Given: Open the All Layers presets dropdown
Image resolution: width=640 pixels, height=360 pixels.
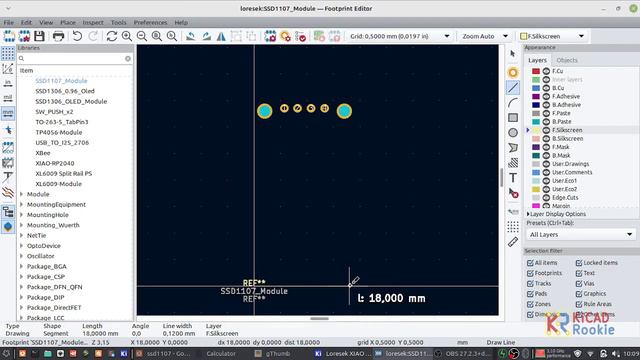Looking at the screenshot, I should pos(580,235).
